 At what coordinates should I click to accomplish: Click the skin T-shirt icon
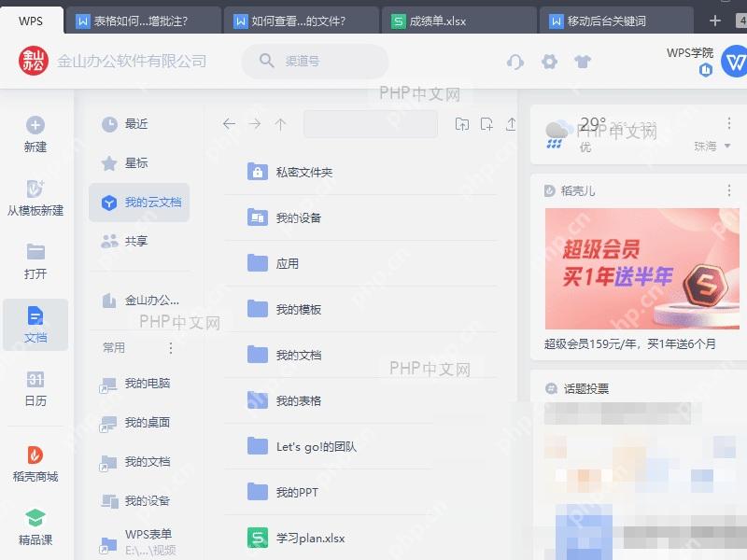583,62
